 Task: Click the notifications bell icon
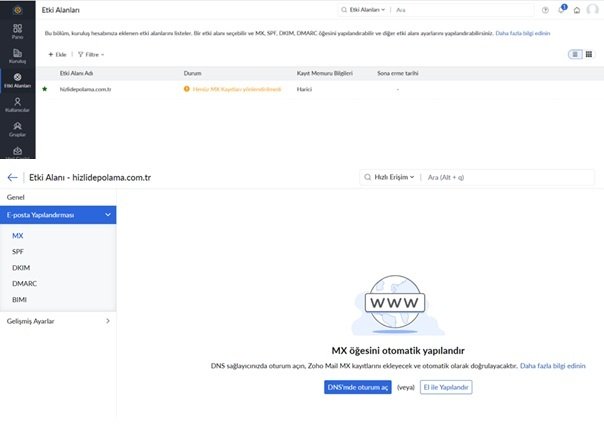tap(561, 9)
